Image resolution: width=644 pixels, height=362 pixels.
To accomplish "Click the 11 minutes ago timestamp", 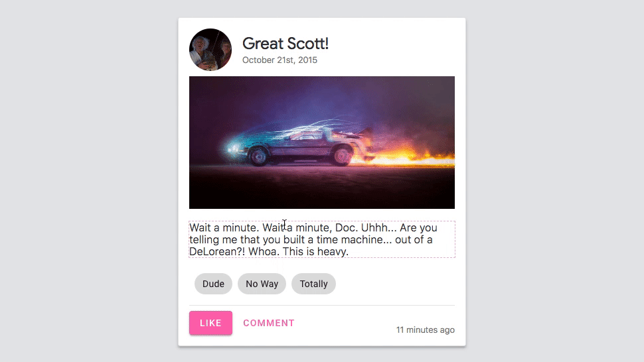I will tap(425, 330).
